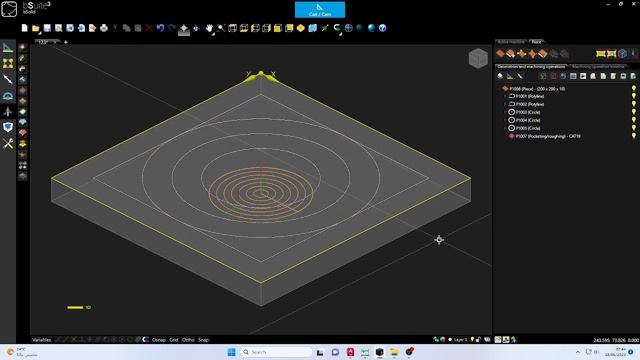Toggle visibility bulb for P1007 Pocketing
640x360 pixels.
point(633,136)
